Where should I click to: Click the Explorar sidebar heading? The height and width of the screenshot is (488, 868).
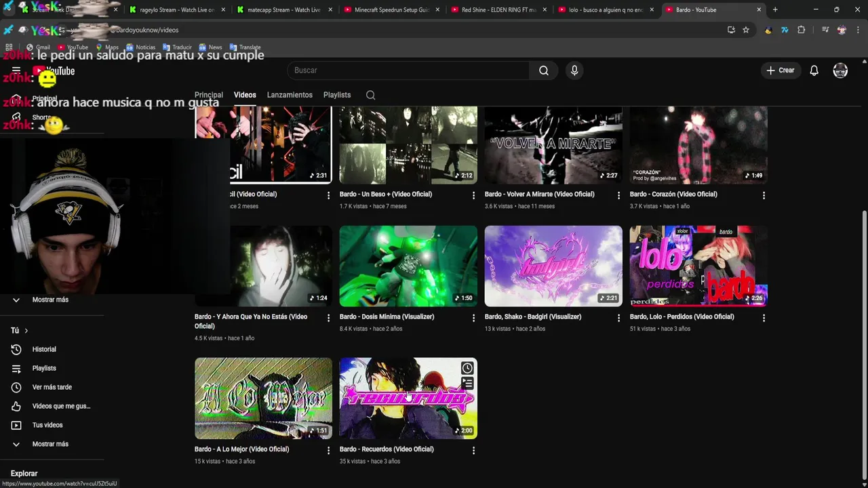coord(24,474)
